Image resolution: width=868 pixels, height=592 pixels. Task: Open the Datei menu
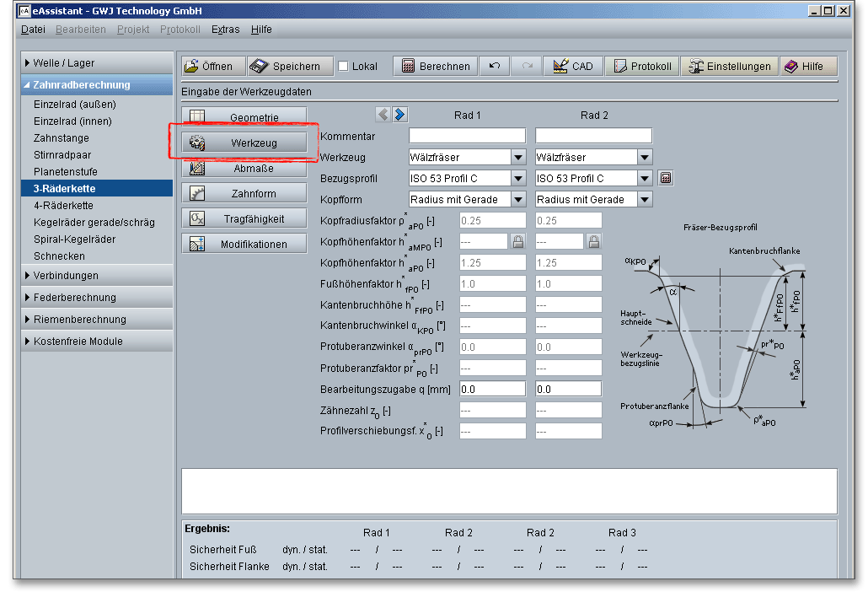pyautogui.click(x=33, y=30)
